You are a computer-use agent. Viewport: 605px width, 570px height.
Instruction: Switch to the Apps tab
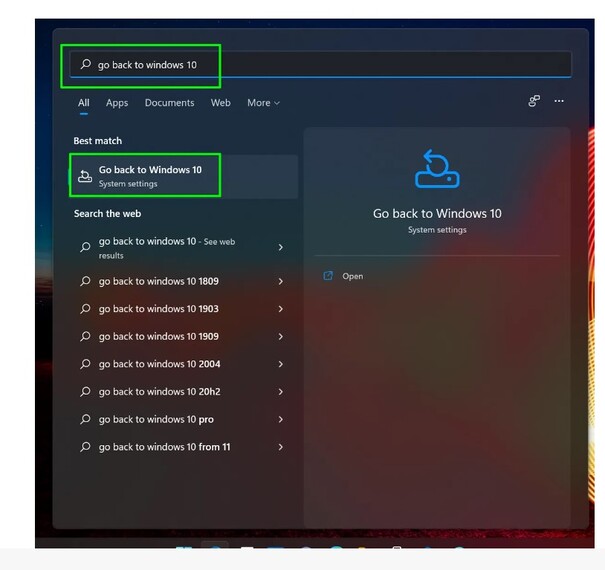(117, 103)
